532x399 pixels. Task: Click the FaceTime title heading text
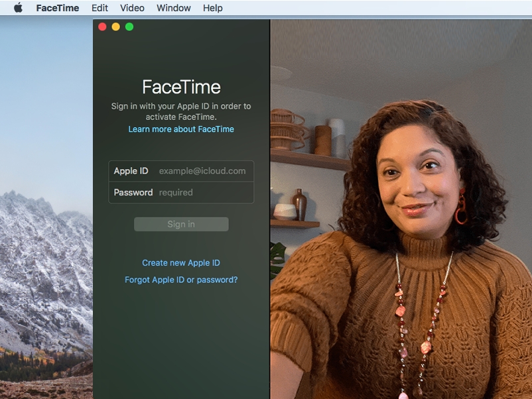(181, 87)
